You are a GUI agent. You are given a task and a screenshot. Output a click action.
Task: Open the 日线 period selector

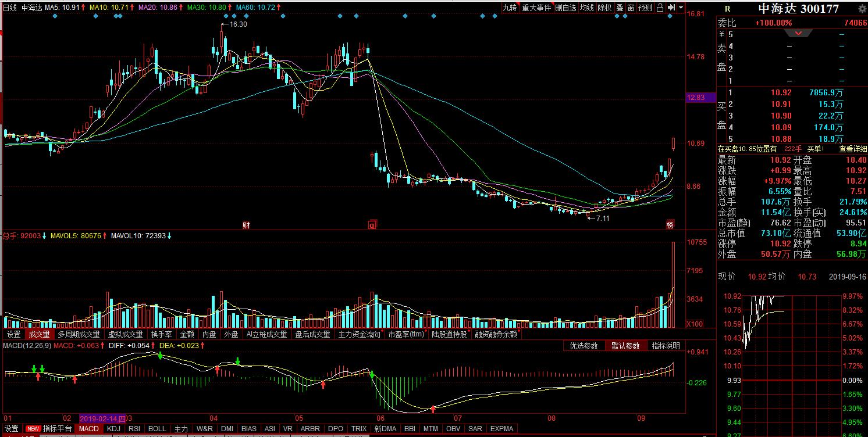(x=10, y=8)
